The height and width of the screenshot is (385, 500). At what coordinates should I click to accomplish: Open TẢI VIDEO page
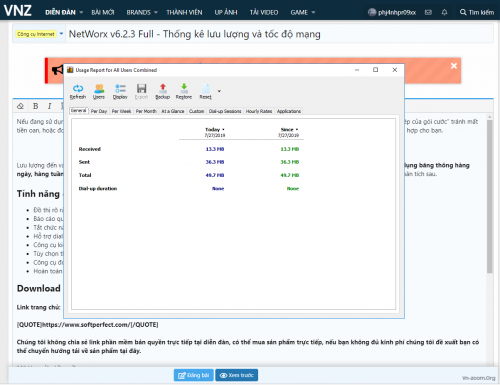pyautogui.click(x=264, y=12)
